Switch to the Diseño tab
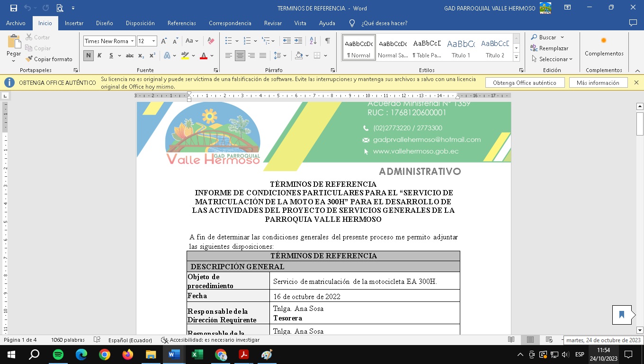The width and height of the screenshot is (644, 364). coord(104,23)
